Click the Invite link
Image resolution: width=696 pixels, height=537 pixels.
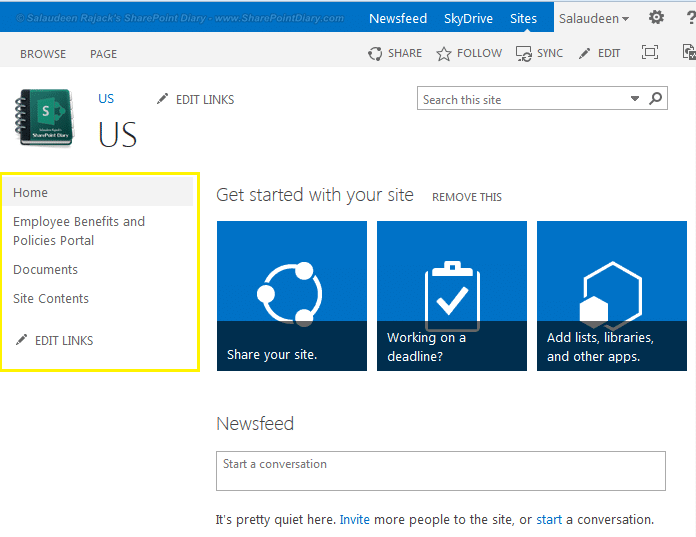354,519
